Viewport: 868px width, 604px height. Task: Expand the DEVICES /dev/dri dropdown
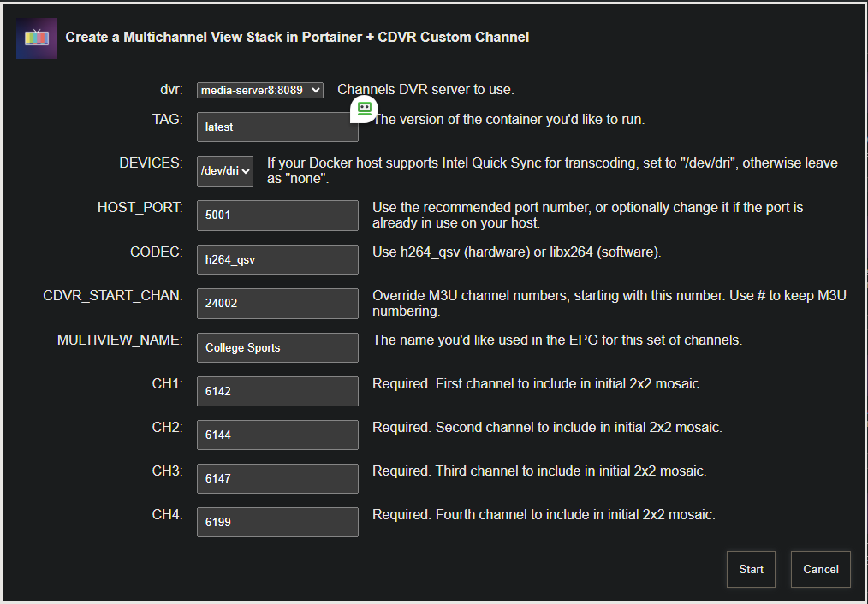tap(225, 170)
